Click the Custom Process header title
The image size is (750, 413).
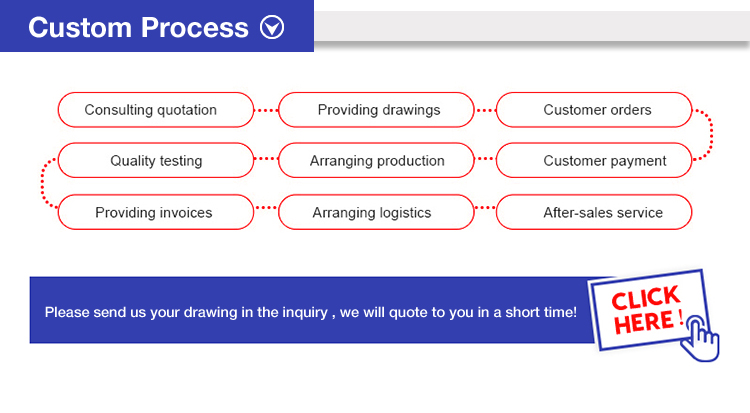point(138,28)
